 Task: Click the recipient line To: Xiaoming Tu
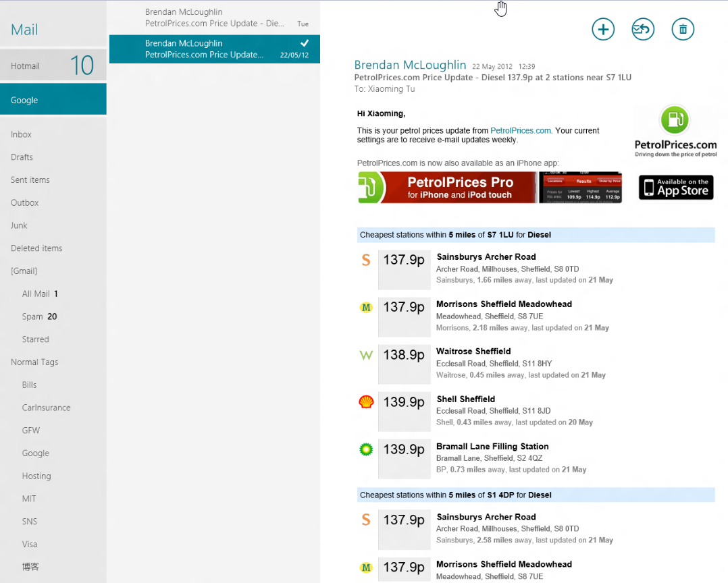[384, 88]
